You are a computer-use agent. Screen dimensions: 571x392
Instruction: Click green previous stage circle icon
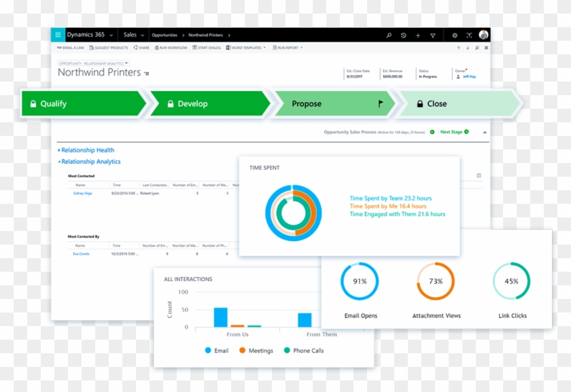pyautogui.click(x=432, y=132)
